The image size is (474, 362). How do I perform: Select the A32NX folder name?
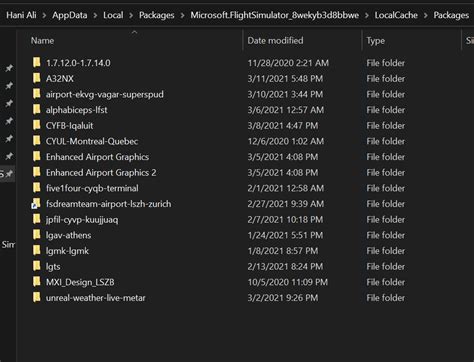(x=60, y=78)
